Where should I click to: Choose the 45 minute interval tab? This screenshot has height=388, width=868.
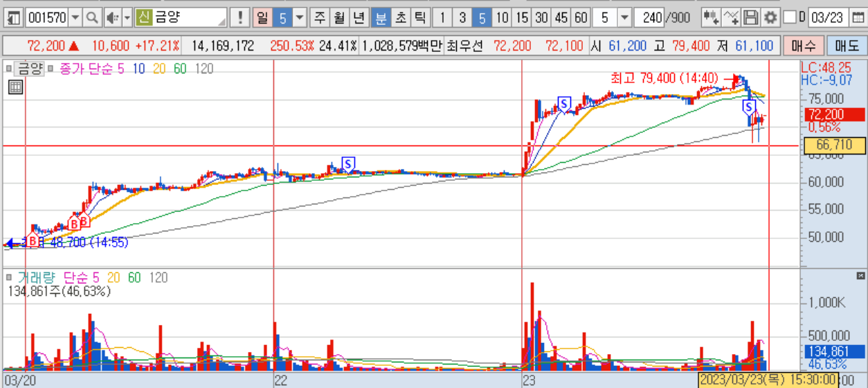click(561, 17)
